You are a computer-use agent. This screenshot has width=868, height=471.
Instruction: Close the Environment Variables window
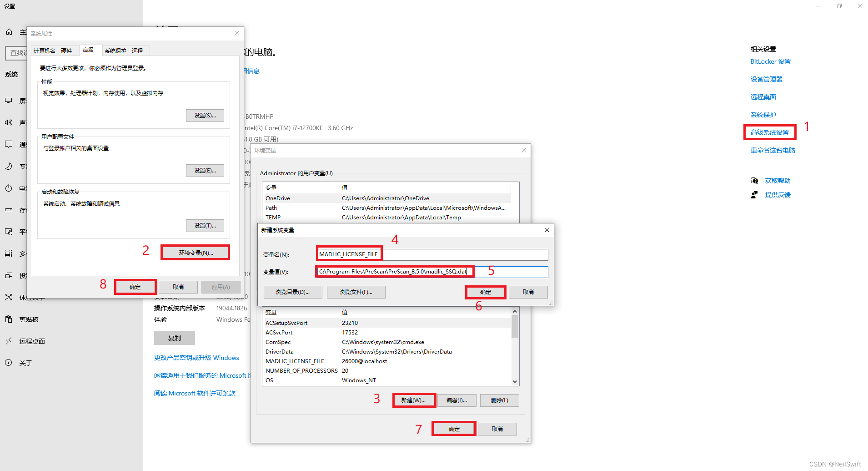pyautogui.click(x=524, y=150)
